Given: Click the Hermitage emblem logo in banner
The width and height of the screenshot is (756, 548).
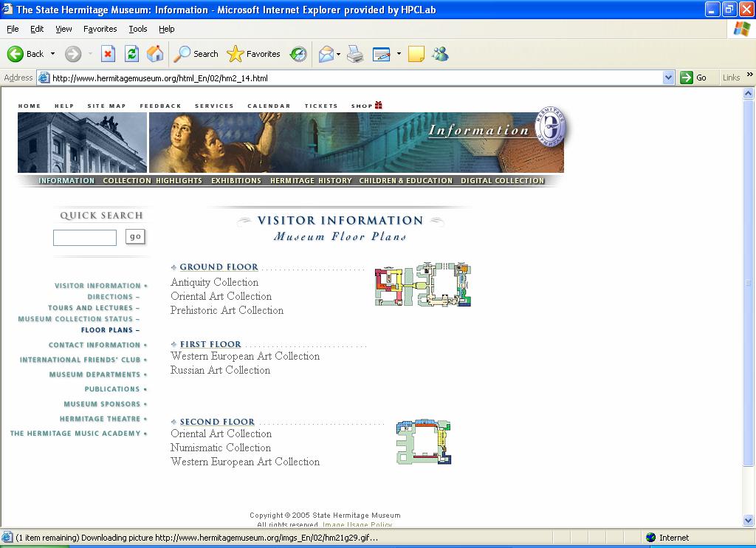Looking at the screenshot, I should coord(551,126).
